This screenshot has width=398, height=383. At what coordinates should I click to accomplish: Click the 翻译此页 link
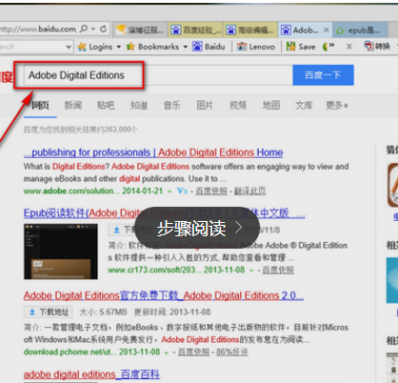(250, 191)
